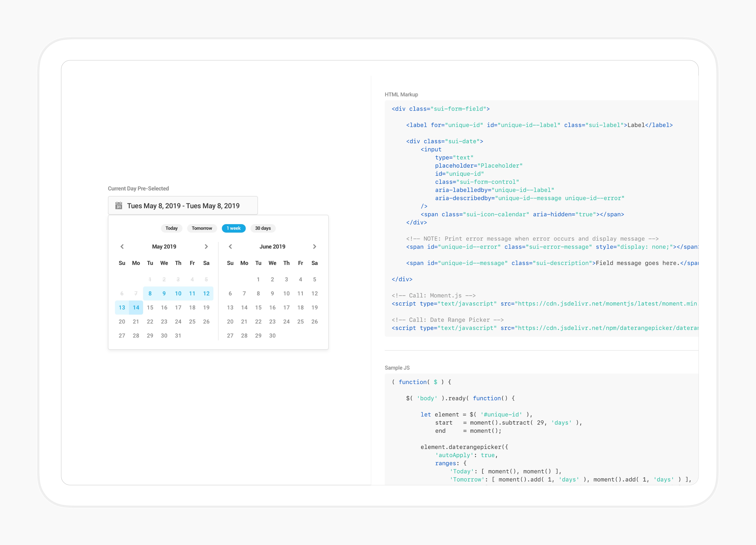Screen dimensions: 756x545
Task: Pick June 1 in the June calendar
Action: 258,280
